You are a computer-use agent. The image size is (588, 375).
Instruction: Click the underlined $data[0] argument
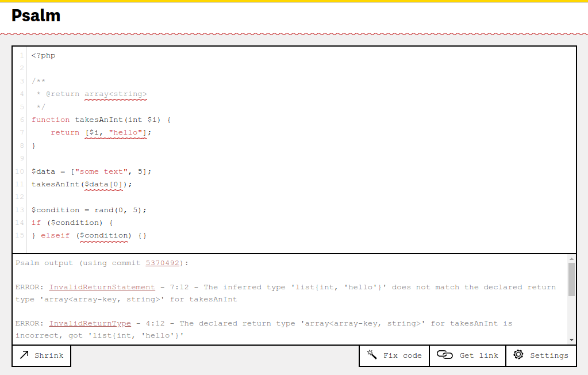tap(103, 184)
